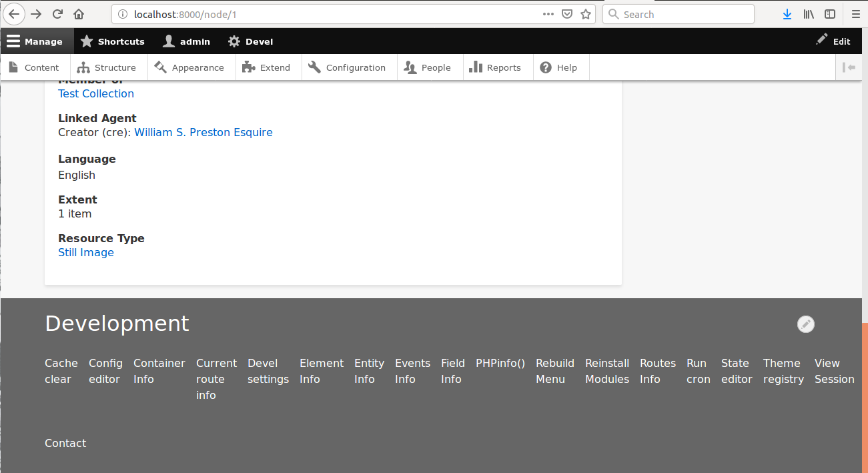Open the Devel gear menu
Image resolution: width=868 pixels, height=473 pixels.
point(234,41)
